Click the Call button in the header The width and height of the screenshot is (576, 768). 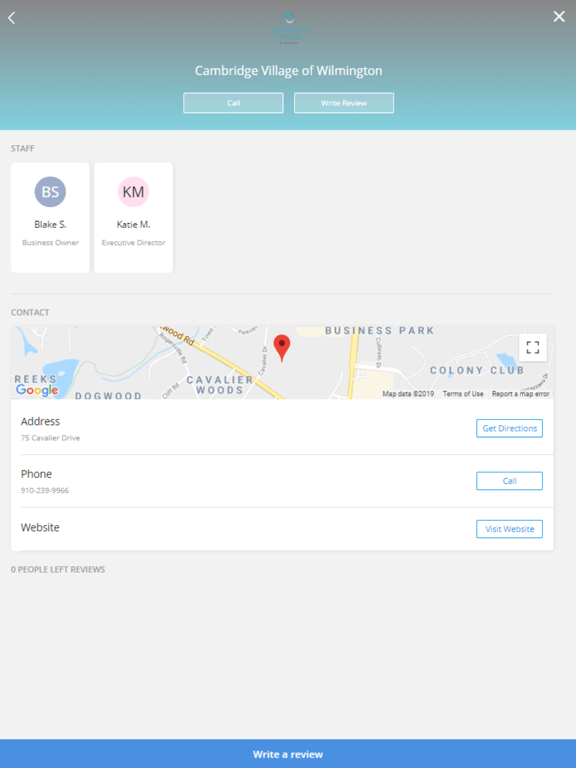233,103
